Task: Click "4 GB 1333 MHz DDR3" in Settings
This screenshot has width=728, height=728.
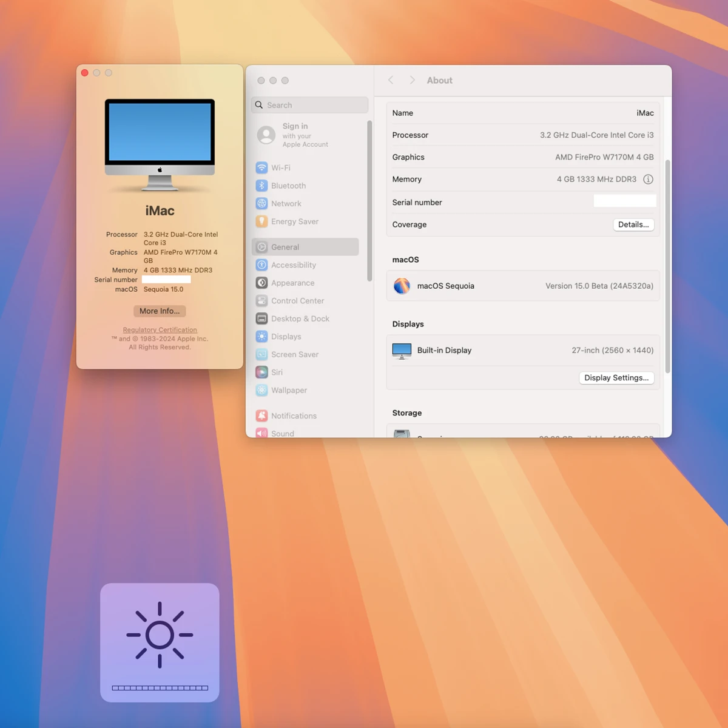Action: 596,179
